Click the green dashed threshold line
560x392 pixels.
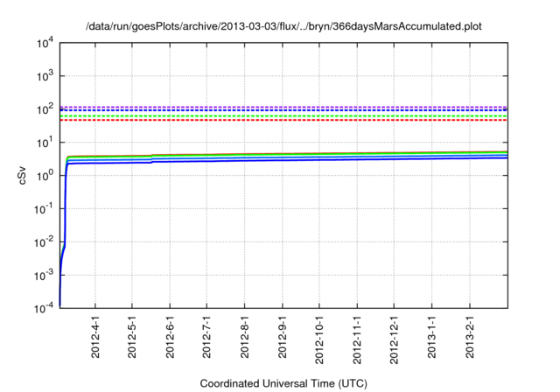pos(283,116)
